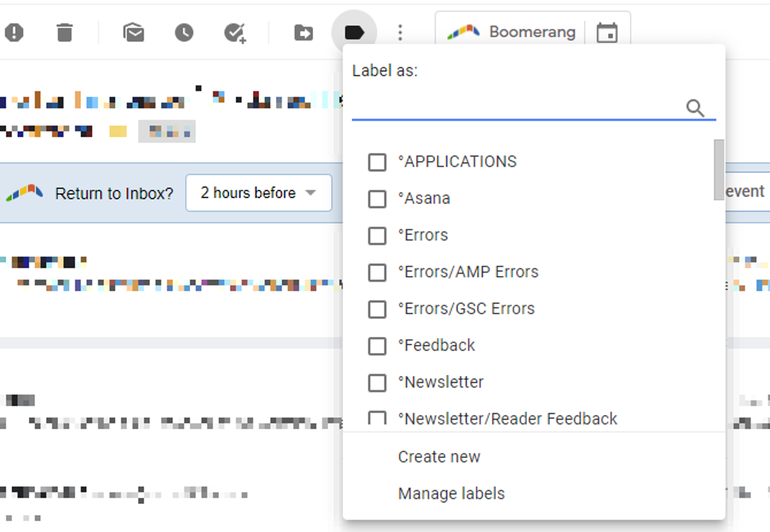Open the More options three-dot menu
770x532 pixels.
pyautogui.click(x=400, y=31)
